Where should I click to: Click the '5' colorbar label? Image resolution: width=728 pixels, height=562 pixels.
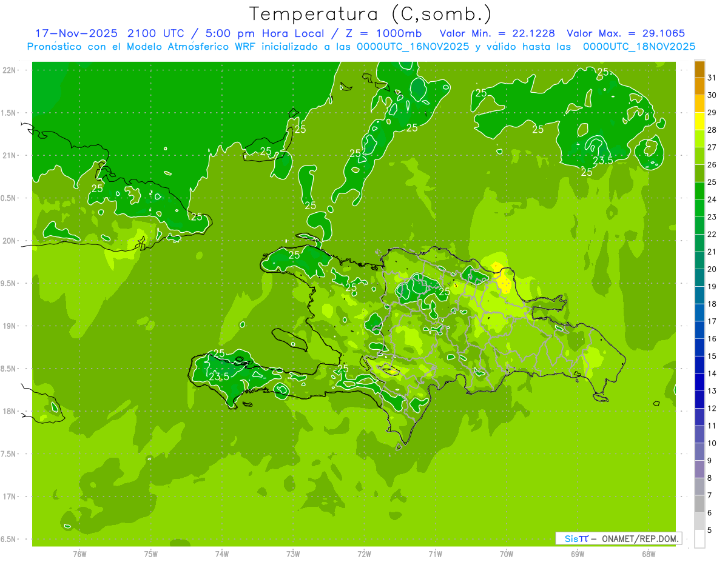[x=710, y=530]
